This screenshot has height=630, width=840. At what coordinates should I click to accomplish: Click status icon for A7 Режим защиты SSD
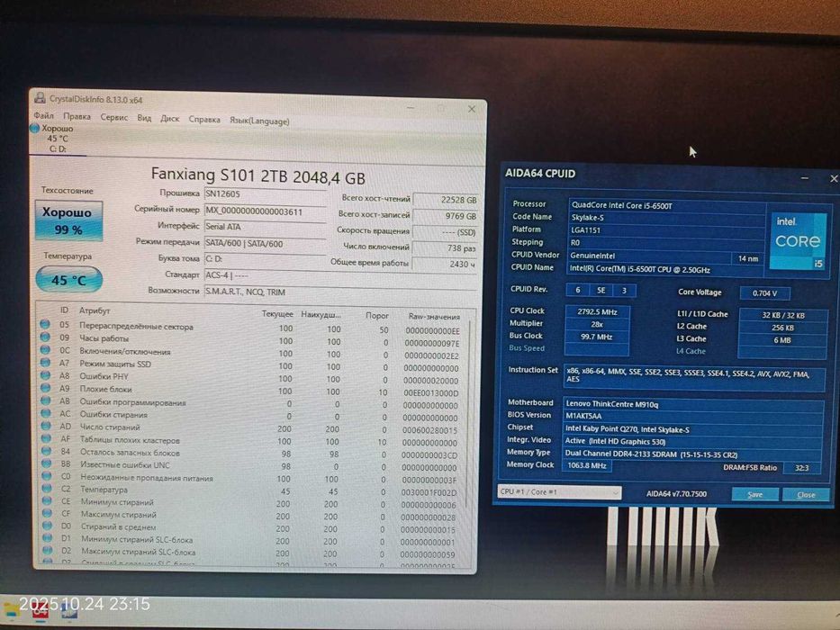[x=45, y=363]
